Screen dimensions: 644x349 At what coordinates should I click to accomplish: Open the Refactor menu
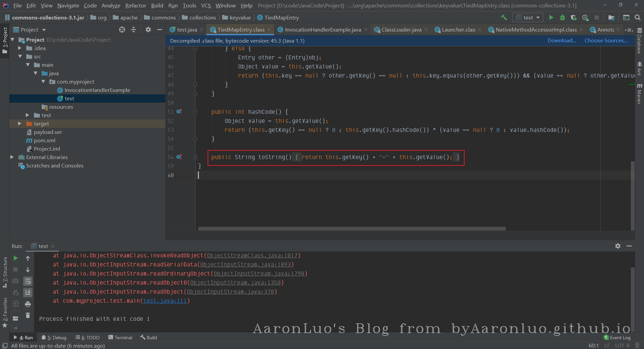pos(136,5)
